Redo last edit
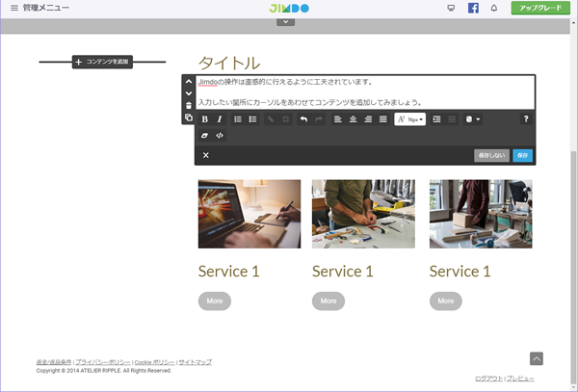The height and width of the screenshot is (392, 578). tap(319, 119)
